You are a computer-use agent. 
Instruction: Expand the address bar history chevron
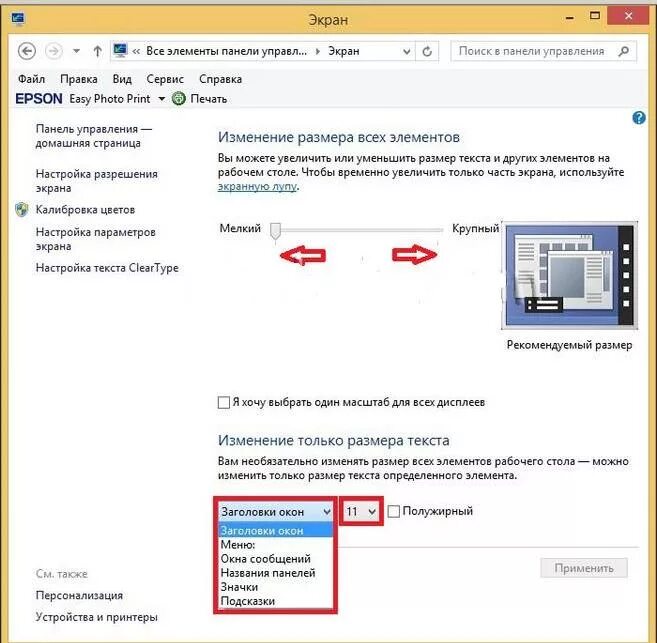[406, 52]
